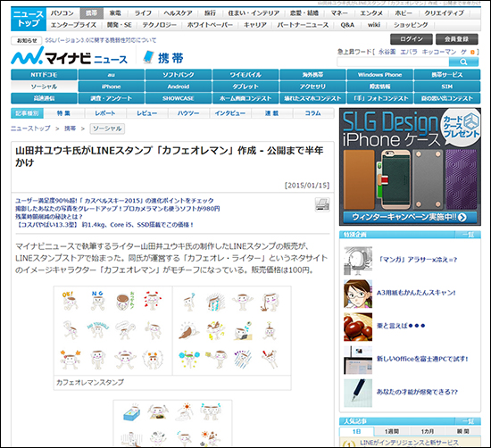This screenshot has height=448, width=491.
Task: Open the SSL vulnerability notice link
Action: (101, 40)
